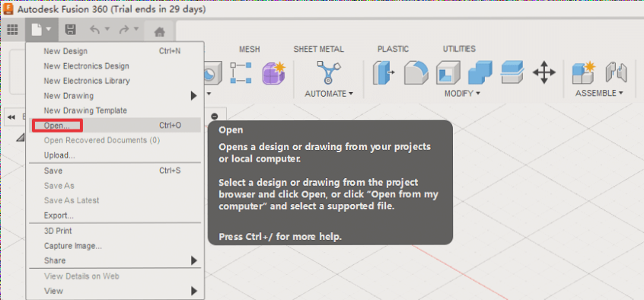Image resolution: width=644 pixels, height=300 pixels.
Task: Go to the Home tab icon
Action: click(x=159, y=32)
